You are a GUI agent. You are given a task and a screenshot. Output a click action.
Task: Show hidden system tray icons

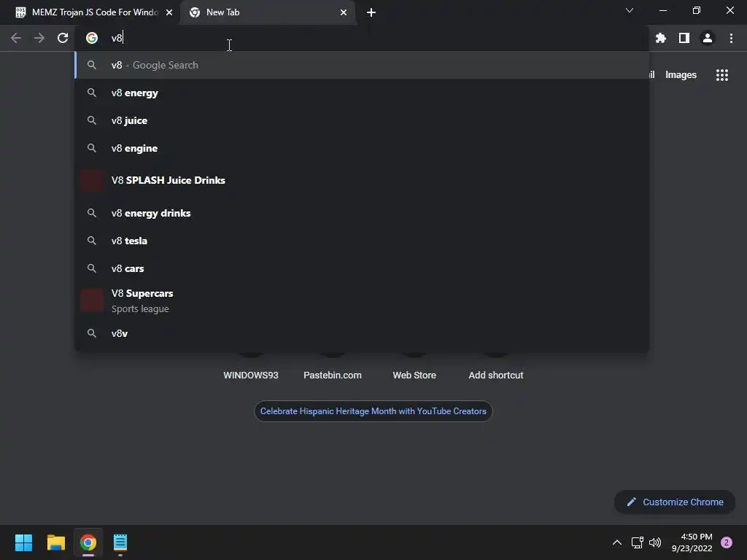(617, 542)
